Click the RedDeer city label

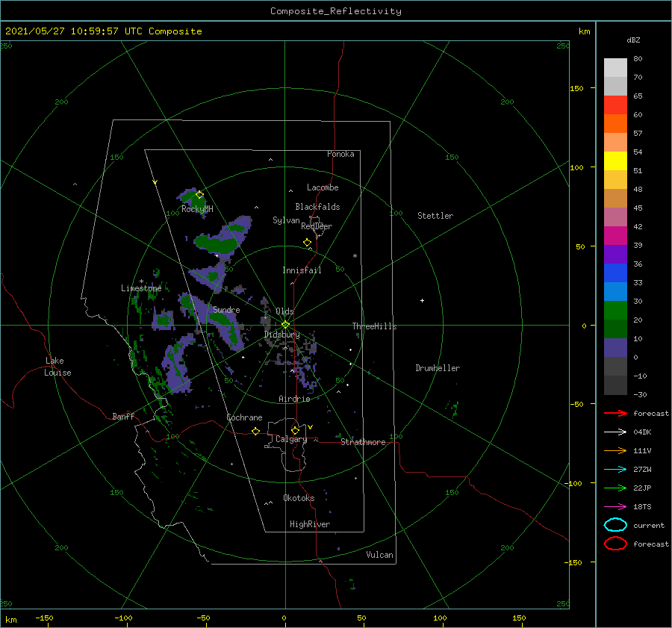[317, 226]
